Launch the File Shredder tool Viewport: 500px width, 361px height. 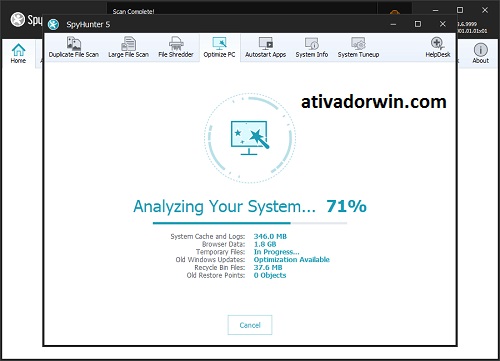(x=176, y=48)
